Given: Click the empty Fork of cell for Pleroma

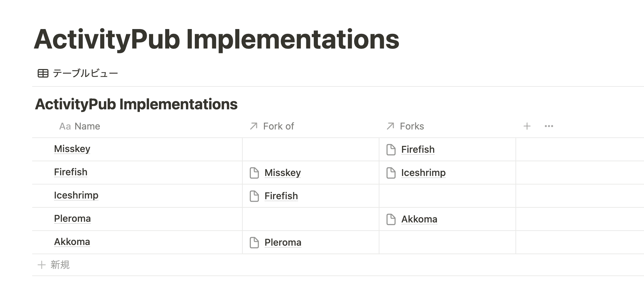Looking at the screenshot, I should (x=311, y=219).
